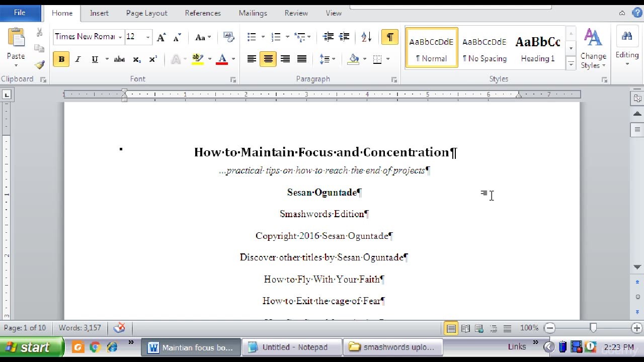Screen dimensions: 644x362
Task: Align text right
Action: [285, 59]
